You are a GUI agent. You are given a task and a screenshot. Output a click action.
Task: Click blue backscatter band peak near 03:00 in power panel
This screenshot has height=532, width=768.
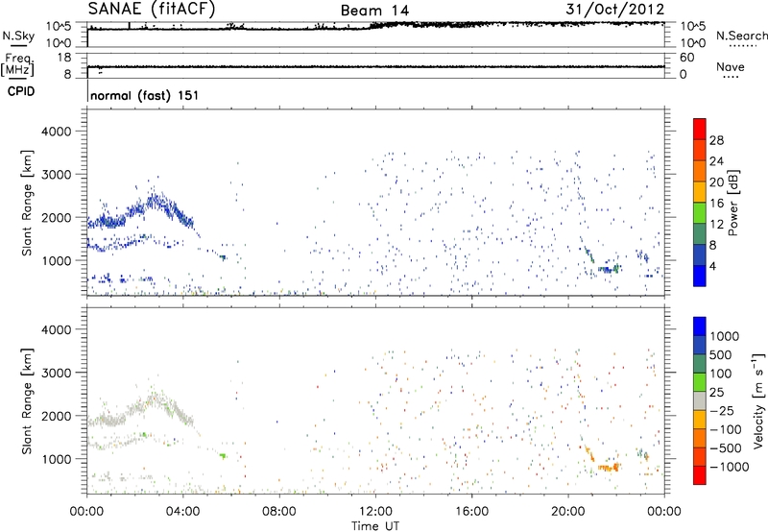[156, 201]
